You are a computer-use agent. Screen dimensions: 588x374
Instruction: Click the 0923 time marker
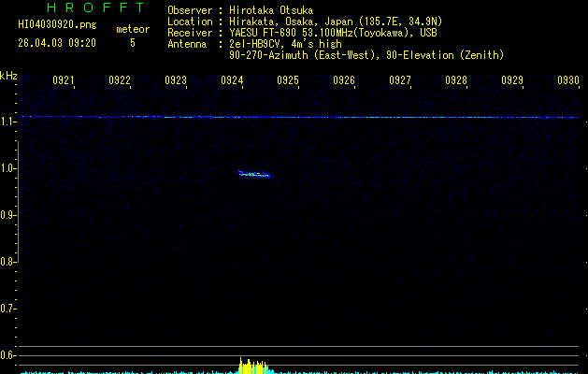click(176, 79)
